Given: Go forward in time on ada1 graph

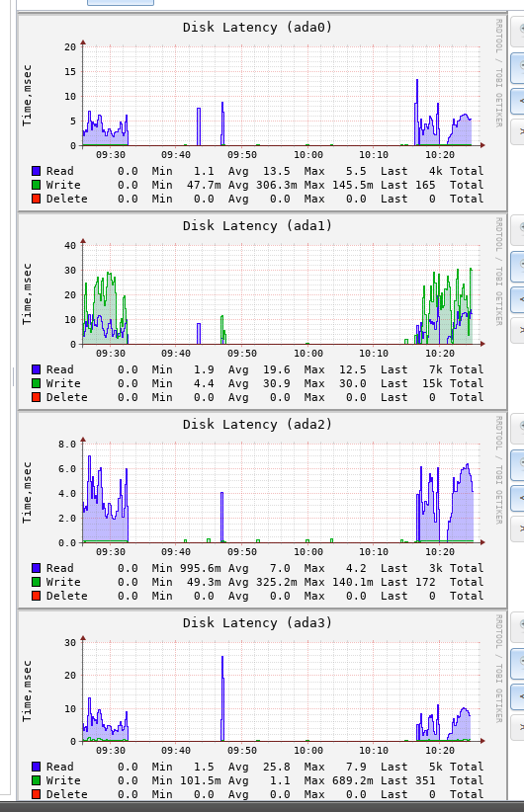Looking at the screenshot, I should [518, 330].
